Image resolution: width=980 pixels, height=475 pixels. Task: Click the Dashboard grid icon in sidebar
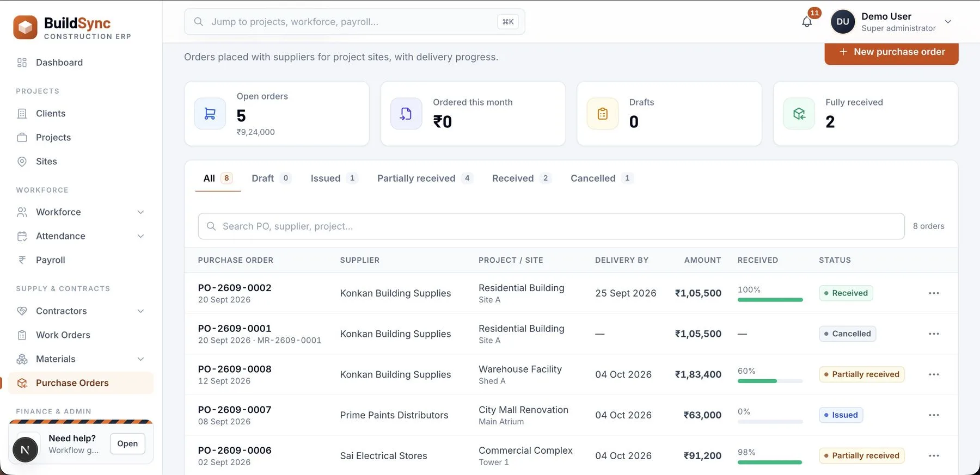pos(22,63)
